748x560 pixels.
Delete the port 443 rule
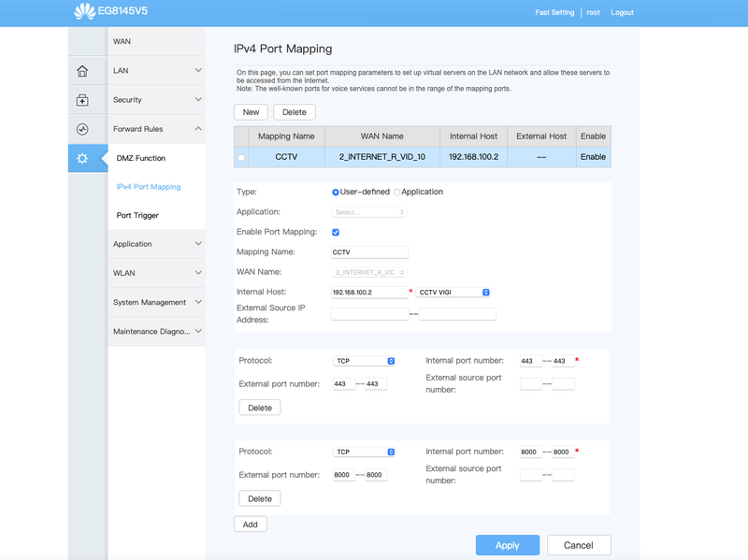(260, 408)
